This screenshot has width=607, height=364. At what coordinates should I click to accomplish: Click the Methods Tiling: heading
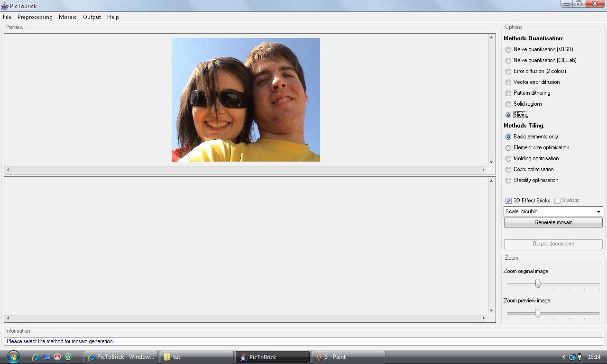point(524,126)
